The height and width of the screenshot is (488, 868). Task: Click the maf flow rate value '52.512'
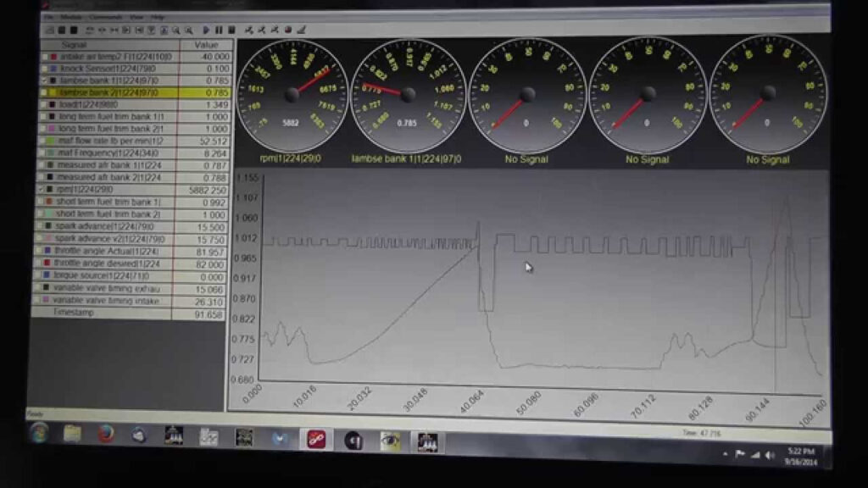point(214,141)
